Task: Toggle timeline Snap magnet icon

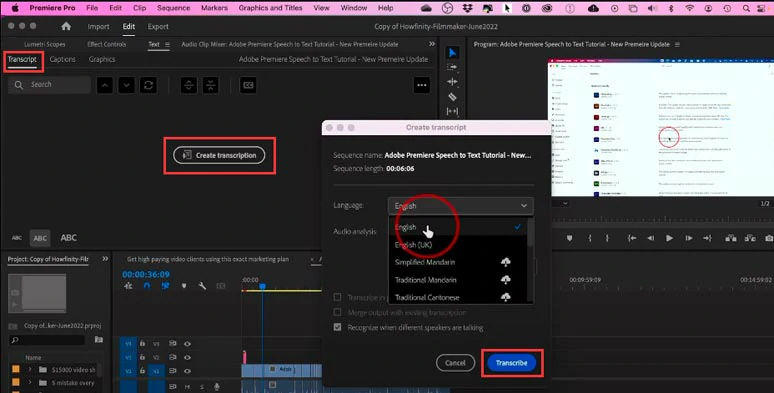Action: tap(147, 285)
